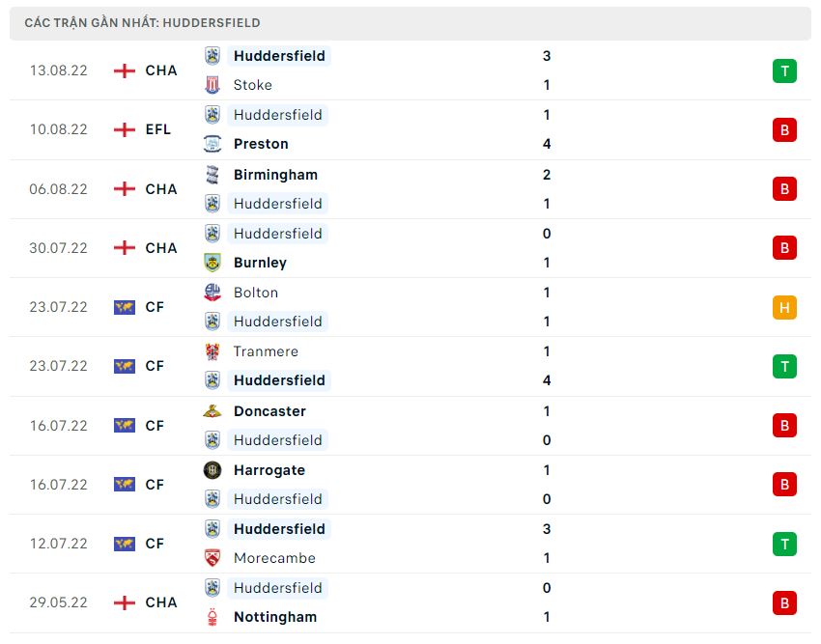Click the Burnley club crest icon

[x=212, y=263]
